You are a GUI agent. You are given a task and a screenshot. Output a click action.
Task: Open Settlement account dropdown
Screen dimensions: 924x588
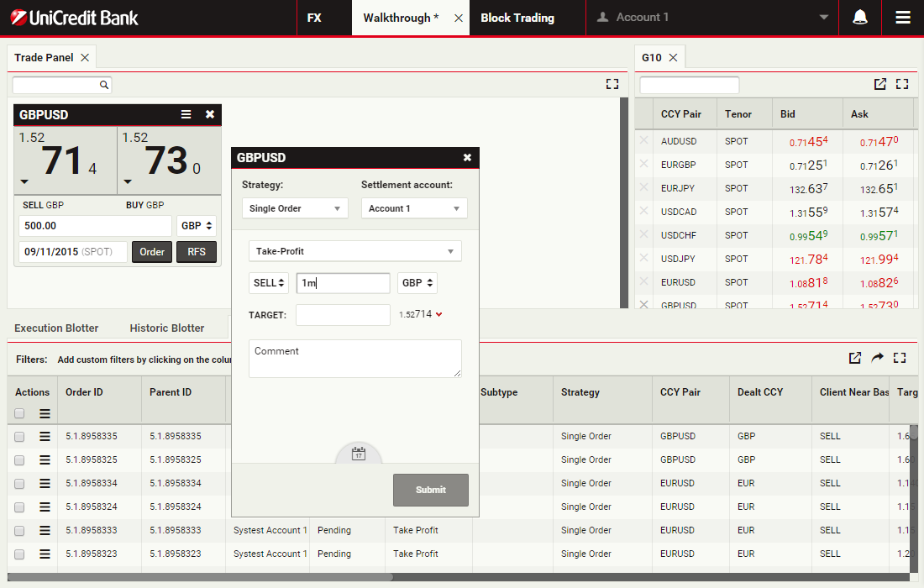point(414,208)
